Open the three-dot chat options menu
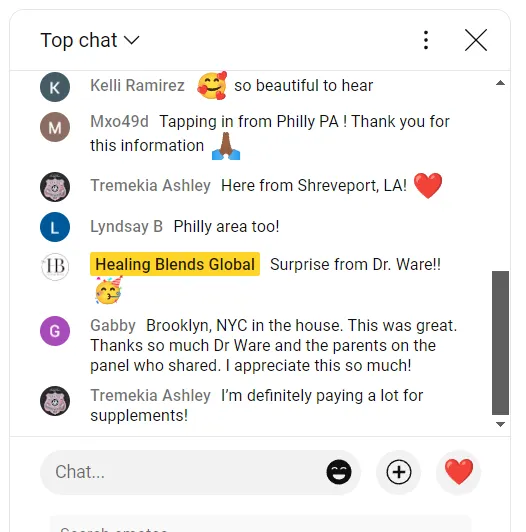This screenshot has width=526, height=532. [426, 40]
